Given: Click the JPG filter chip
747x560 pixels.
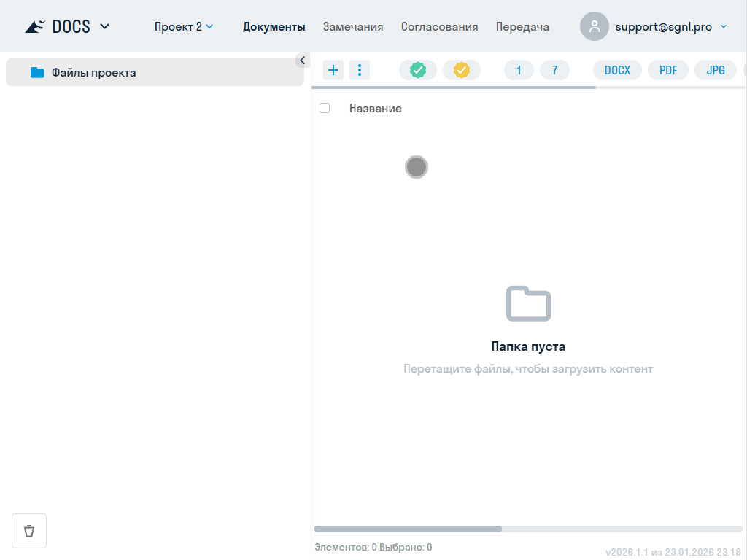Looking at the screenshot, I should [716, 70].
